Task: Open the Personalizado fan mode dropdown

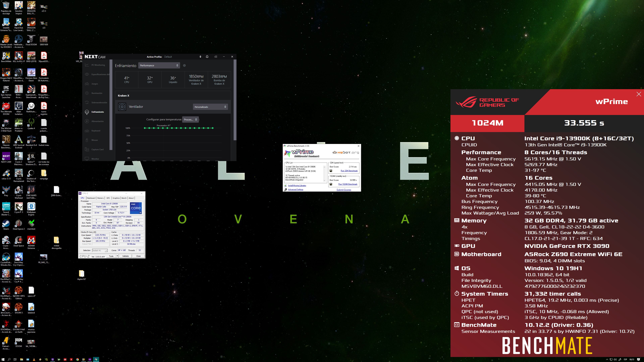Action: tap(210, 107)
